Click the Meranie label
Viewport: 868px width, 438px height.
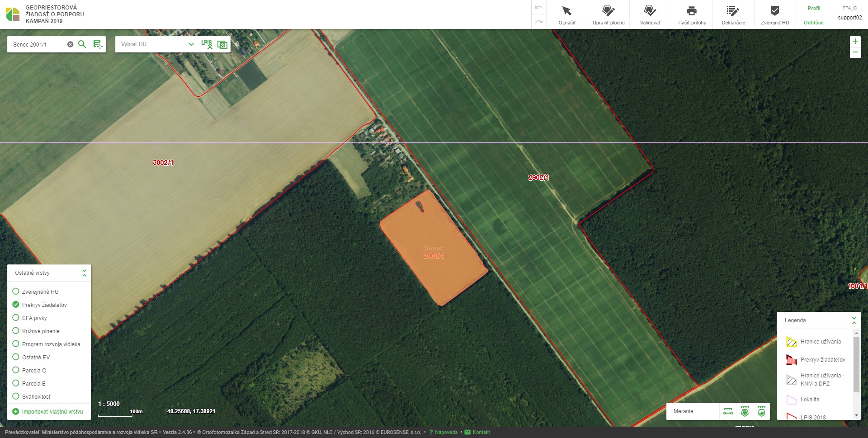point(683,411)
